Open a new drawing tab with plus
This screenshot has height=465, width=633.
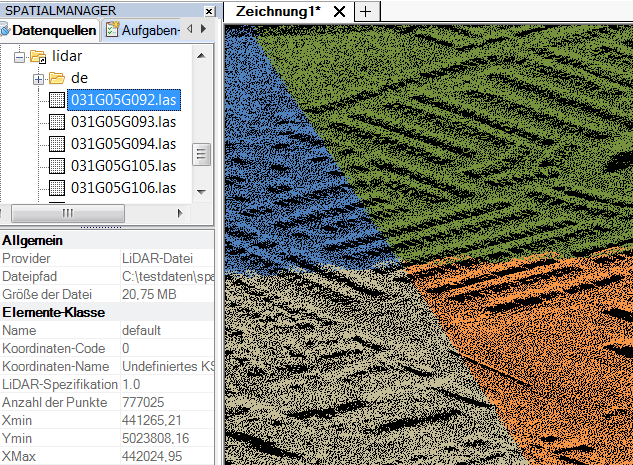366,11
